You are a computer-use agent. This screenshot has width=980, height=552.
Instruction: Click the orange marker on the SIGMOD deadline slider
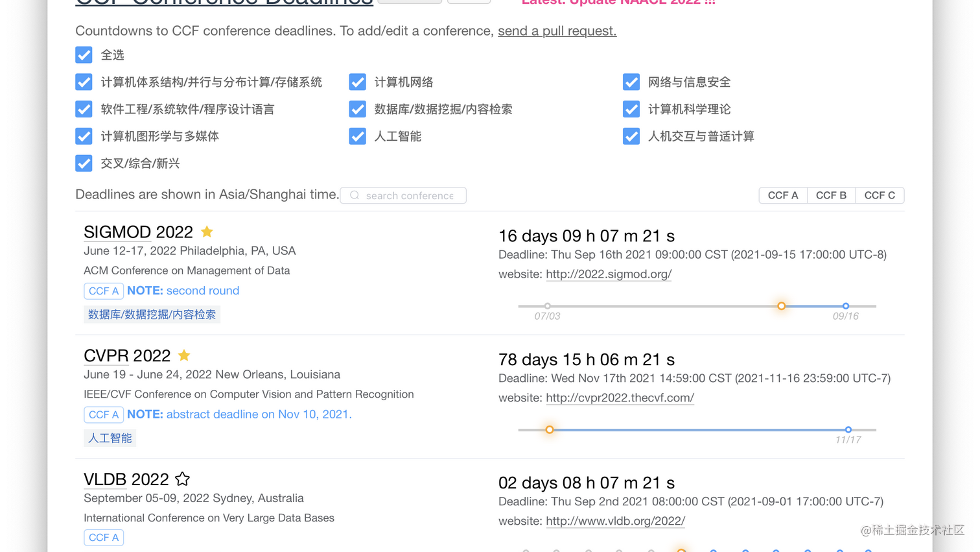(781, 306)
